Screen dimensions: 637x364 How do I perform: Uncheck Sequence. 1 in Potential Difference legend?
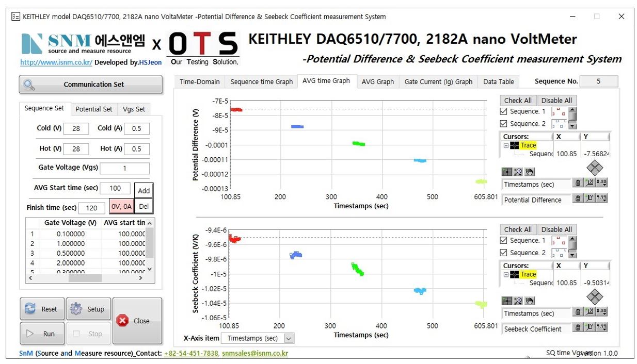coord(504,111)
